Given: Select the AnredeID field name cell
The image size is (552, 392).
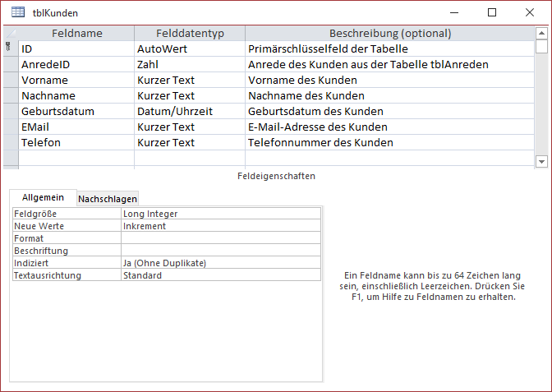Looking at the screenshot, I should [76, 64].
